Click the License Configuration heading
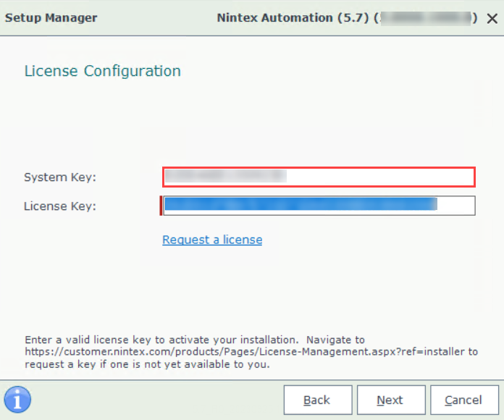Screen dimensions: 504x420 pyautogui.click(x=103, y=71)
